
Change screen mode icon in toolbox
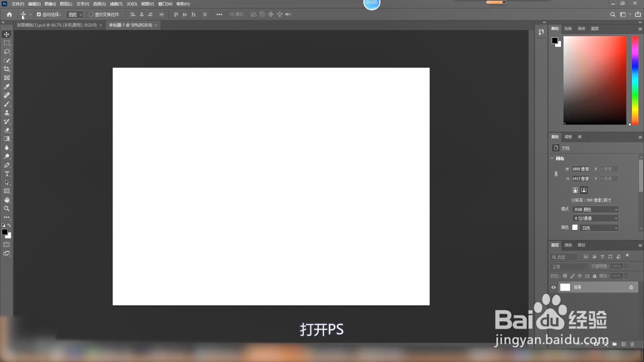7,253
